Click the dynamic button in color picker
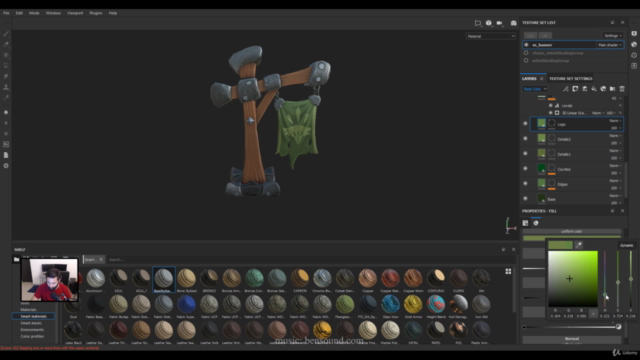 (x=627, y=245)
